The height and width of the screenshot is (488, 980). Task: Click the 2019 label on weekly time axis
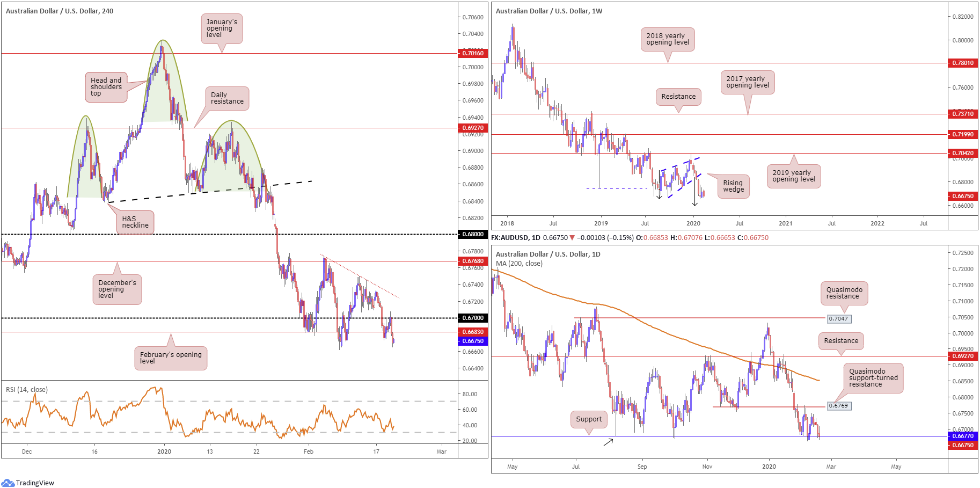[601, 223]
